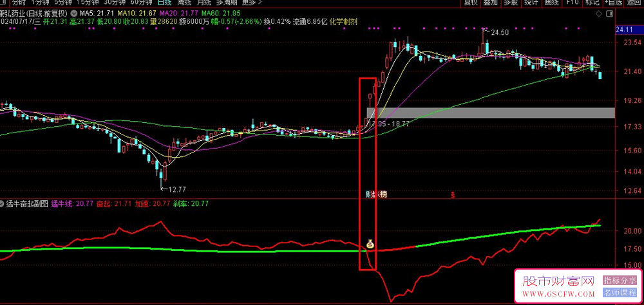Click the money bag signal icon

pos(370,244)
